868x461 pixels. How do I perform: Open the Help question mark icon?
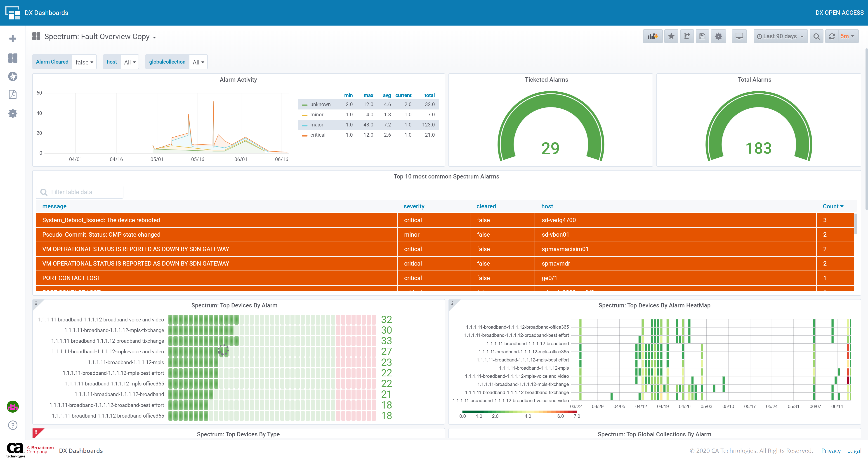coord(13,425)
